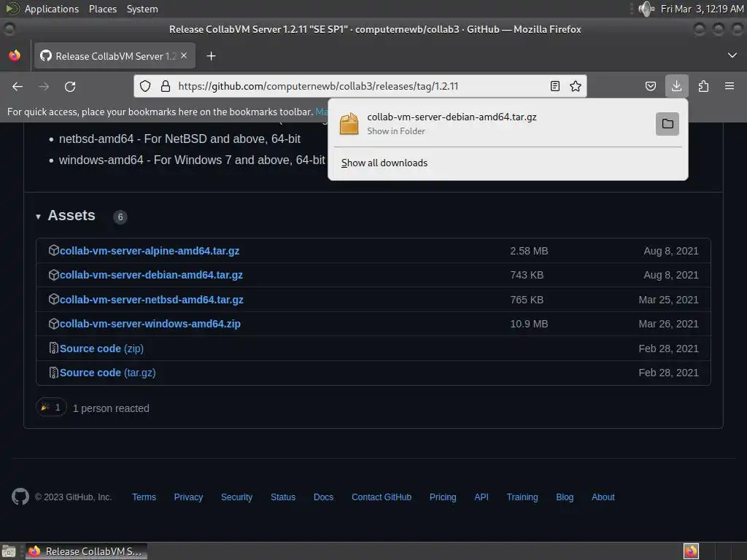Open the Blog footer link

click(x=565, y=497)
